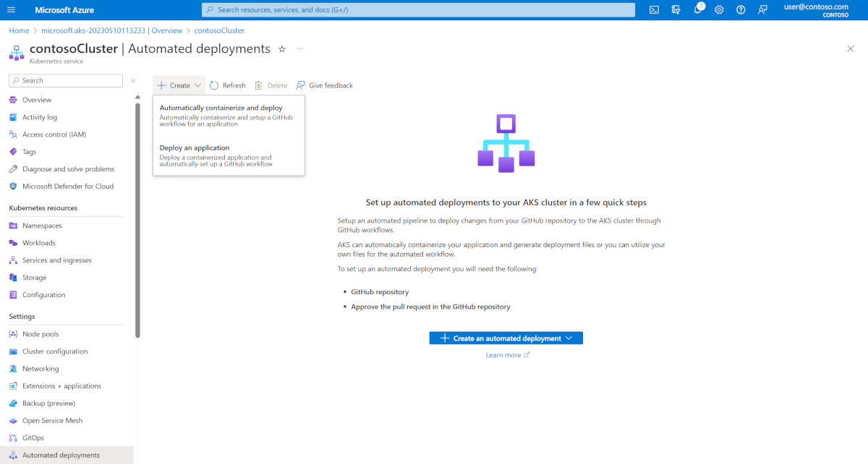Viewport: 868px width, 464px height.
Task: Focus the Azure global search box
Action: coord(418,10)
